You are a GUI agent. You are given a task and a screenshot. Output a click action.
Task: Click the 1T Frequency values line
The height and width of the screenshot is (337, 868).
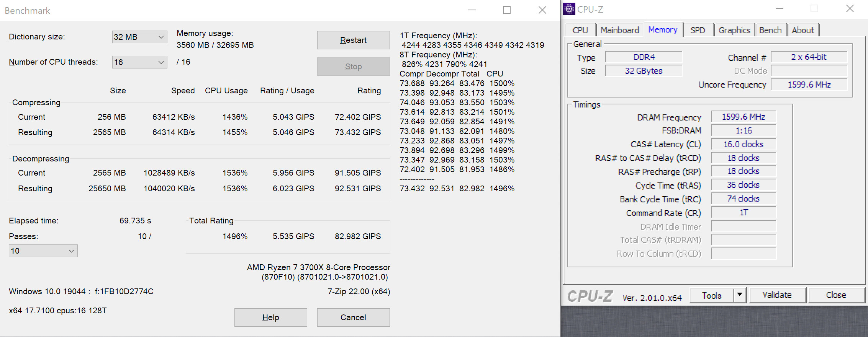pyautogui.click(x=473, y=45)
